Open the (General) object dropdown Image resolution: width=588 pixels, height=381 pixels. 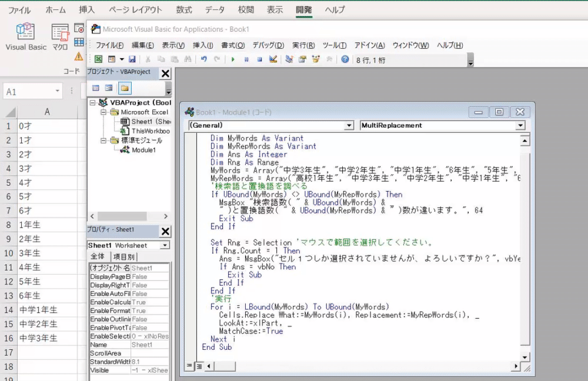click(349, 125)
